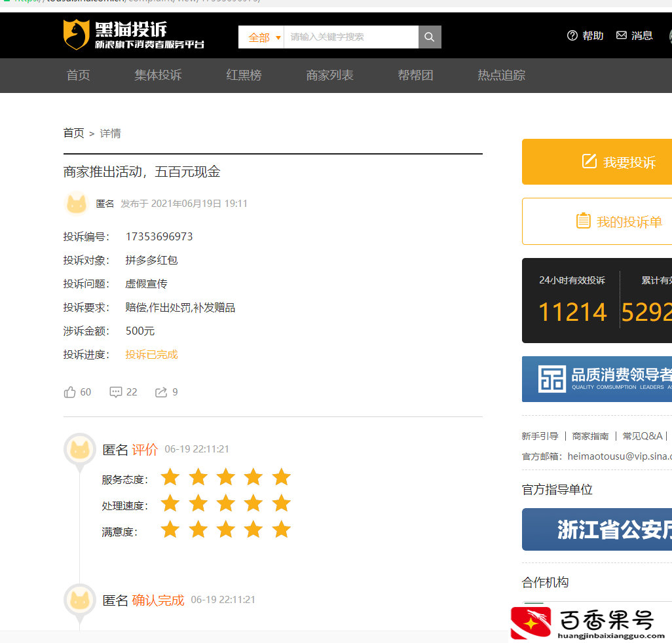Click 首页 breadcrumb link

point(74,133)
